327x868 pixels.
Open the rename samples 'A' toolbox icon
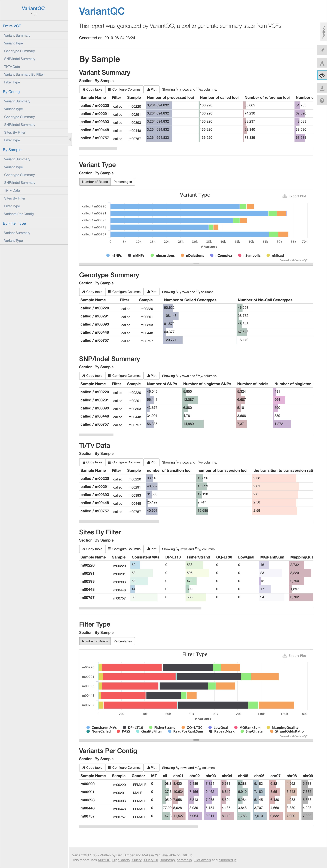coord(322,63)
